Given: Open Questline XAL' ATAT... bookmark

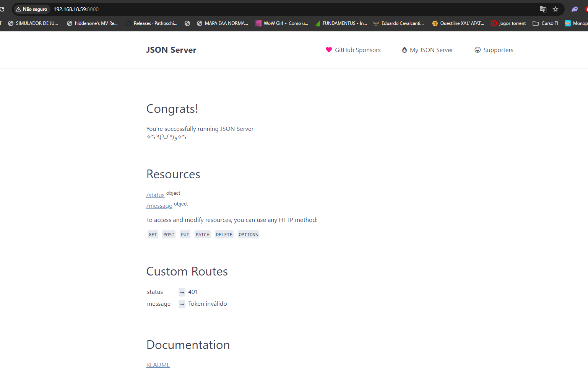Looking at the screenshot, I should coord(458,23).
